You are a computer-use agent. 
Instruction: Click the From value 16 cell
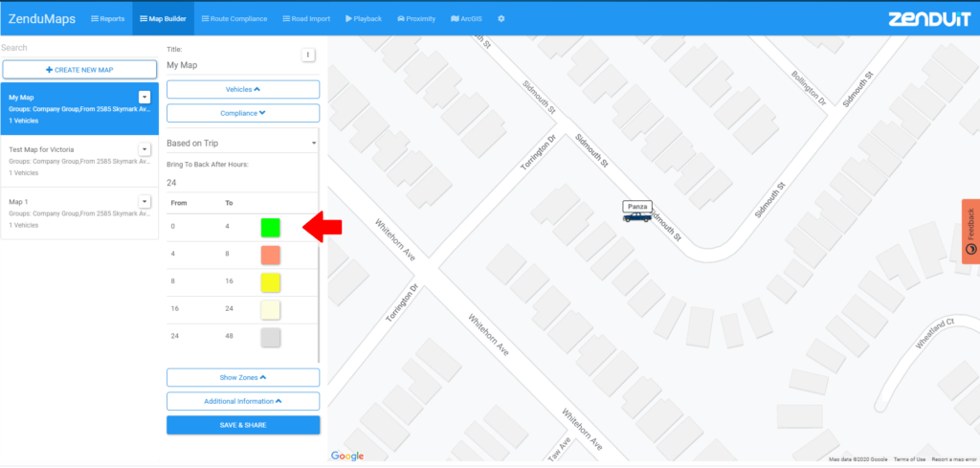tap(175, 309)
